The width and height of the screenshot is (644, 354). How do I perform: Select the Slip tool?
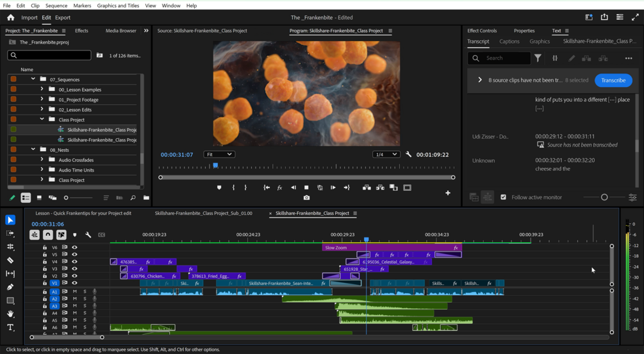[10, 273]
